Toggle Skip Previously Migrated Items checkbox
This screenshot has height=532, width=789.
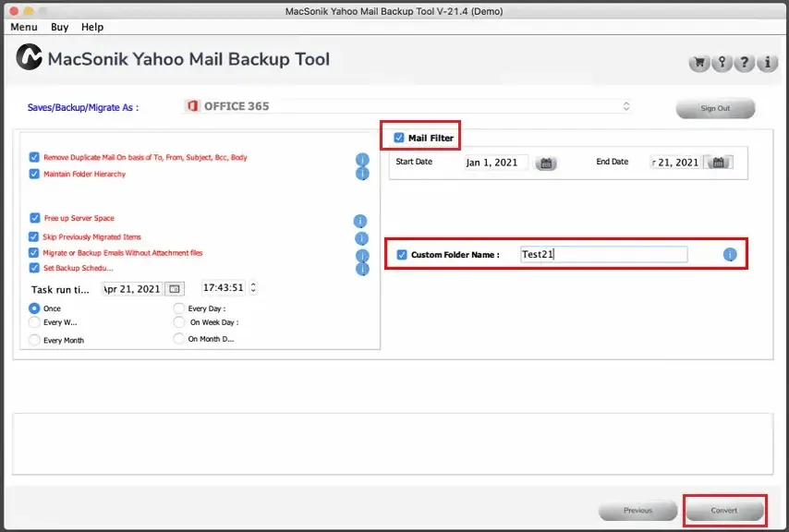pos(33,236)
